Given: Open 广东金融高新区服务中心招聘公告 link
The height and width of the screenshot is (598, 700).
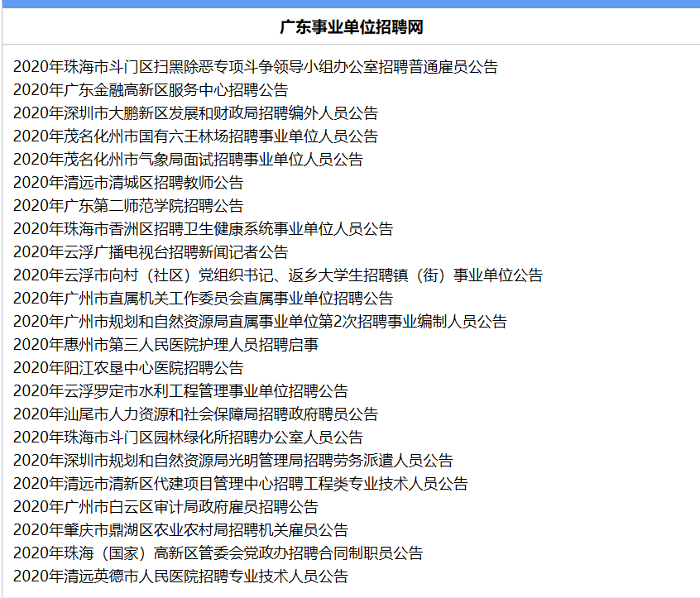Looking at the screenshot, I should tap(151, 90).
